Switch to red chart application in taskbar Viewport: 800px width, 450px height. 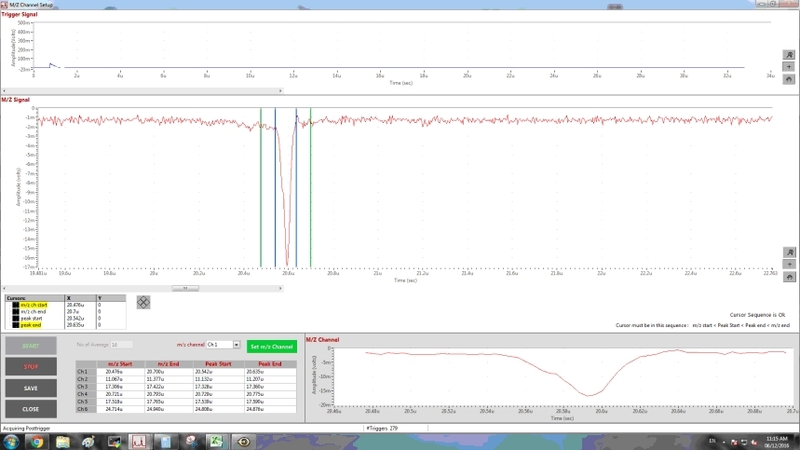139,442
